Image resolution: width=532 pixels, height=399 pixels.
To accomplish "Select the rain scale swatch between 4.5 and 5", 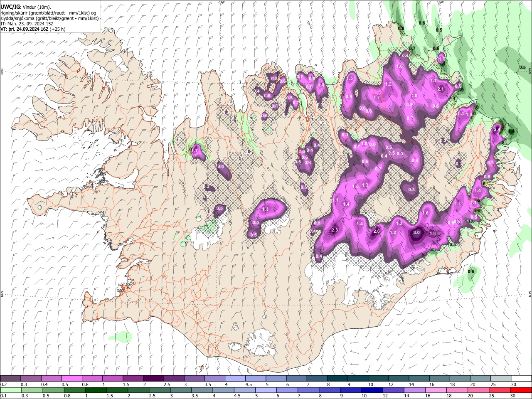I will (x=244, y=390).
